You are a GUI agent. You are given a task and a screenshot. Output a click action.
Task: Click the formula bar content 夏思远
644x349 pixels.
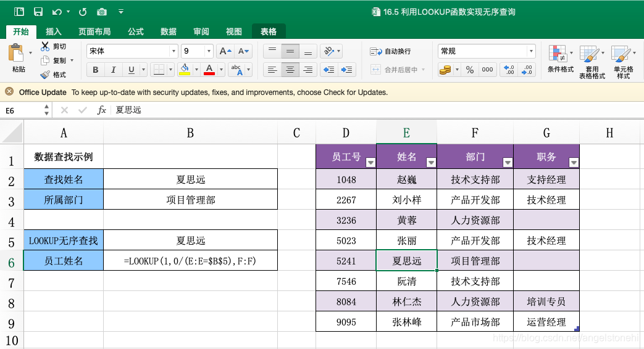(128, 110)
